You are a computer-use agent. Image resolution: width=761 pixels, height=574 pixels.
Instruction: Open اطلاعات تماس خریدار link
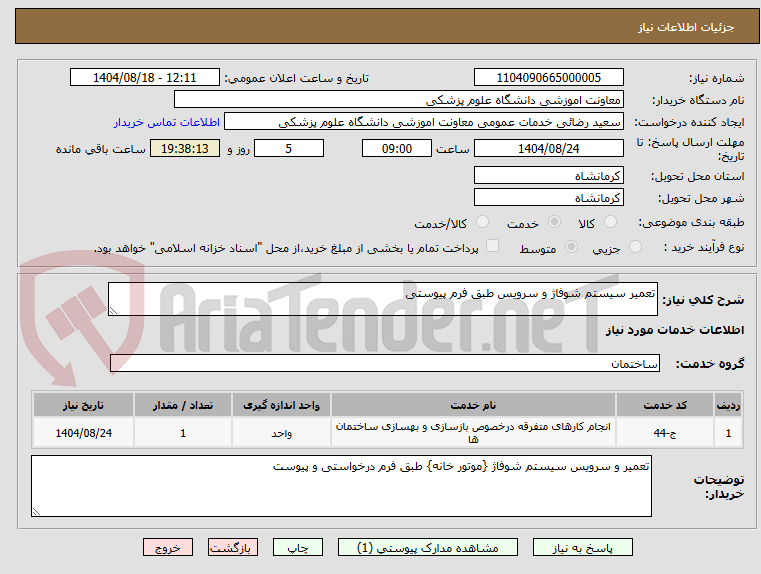tap(166, 122)
